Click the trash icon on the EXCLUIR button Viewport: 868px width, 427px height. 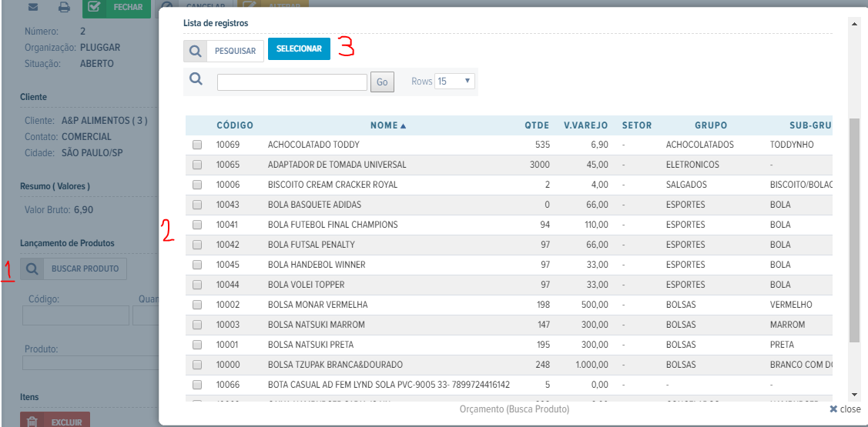click(x=32, y=422)
